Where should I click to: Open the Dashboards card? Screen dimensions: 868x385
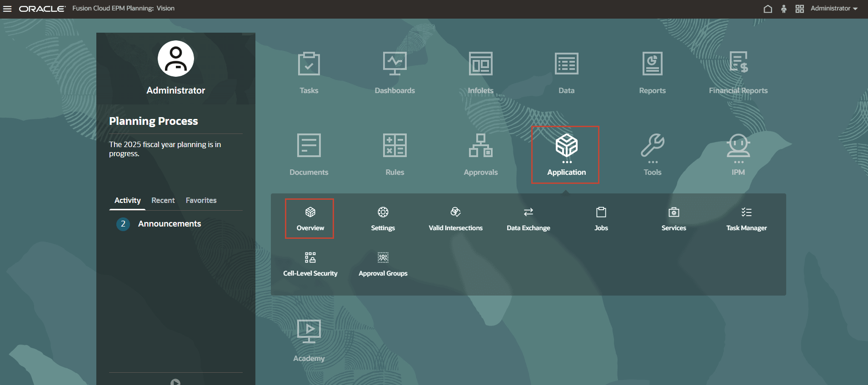point(395,73)
